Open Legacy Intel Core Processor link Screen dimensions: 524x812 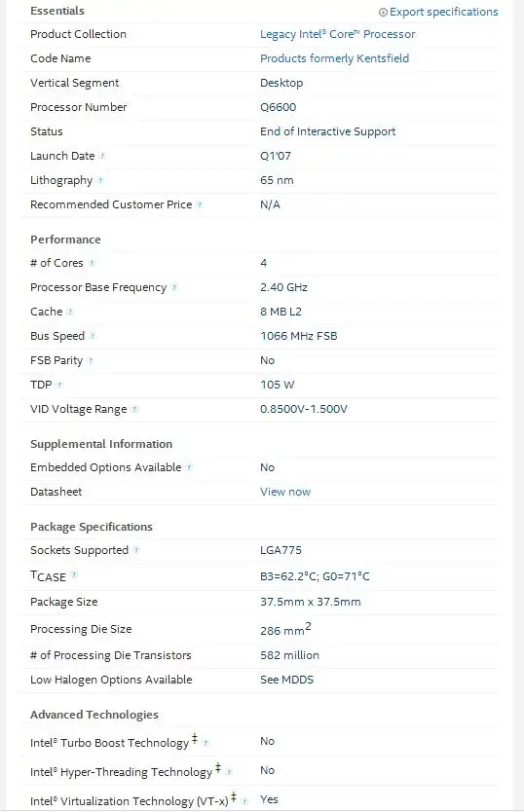pos(337,34)
